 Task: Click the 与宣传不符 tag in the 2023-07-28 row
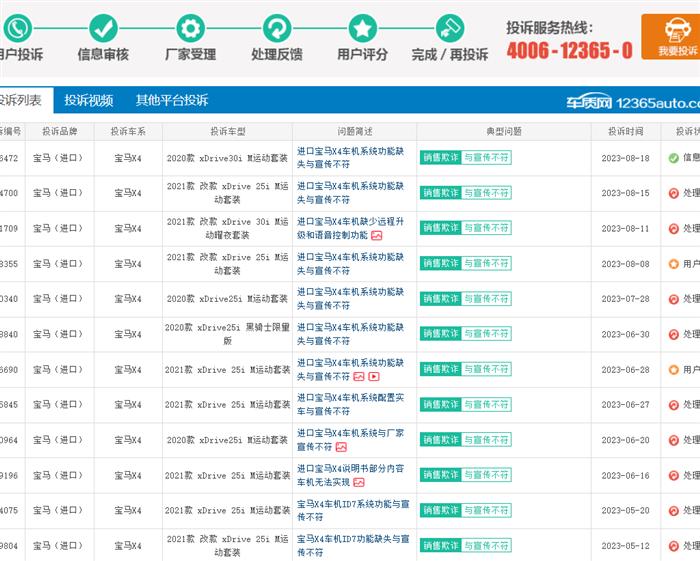coord(486,299)
